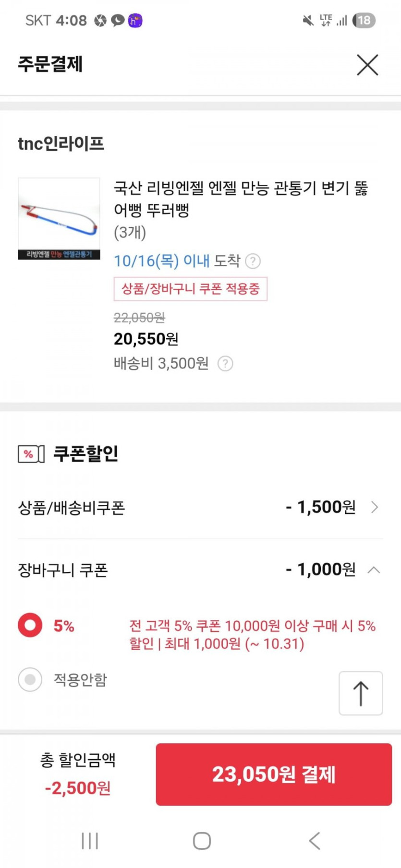
Task: Tap the 5% coupon description text
Action: [x=252, y=634]
